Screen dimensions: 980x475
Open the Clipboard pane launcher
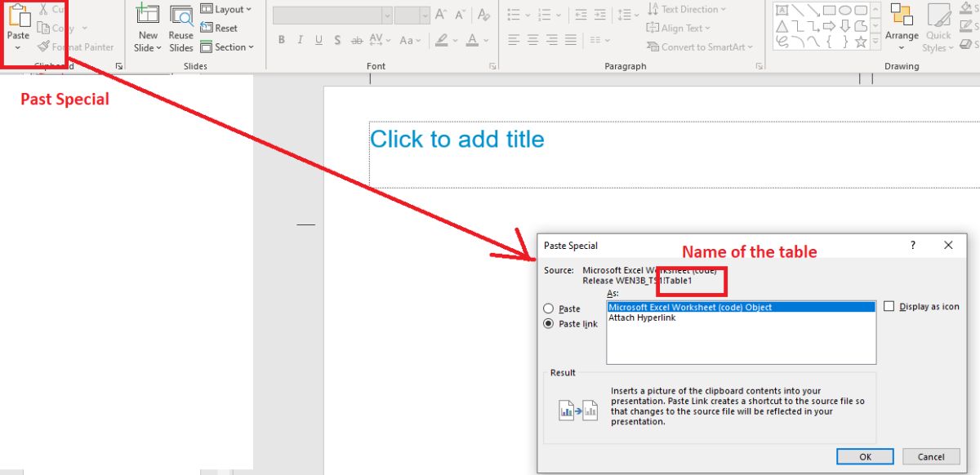[119, 66]
